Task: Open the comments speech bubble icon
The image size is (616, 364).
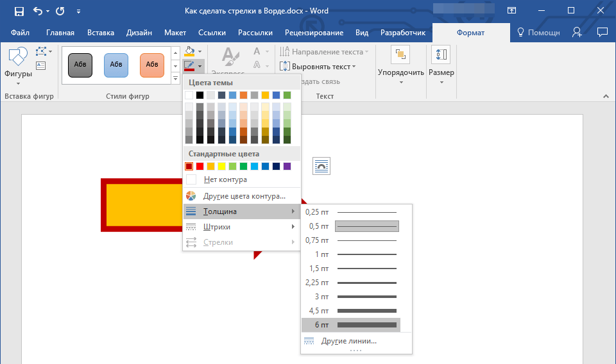Action: pyautogui.click(x=603, y=32)
